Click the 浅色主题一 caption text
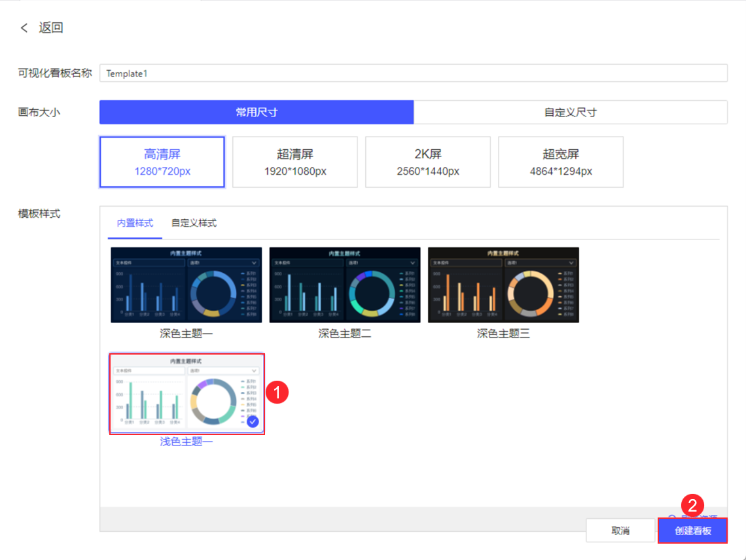Screen dimensions: 746x560 [186, 442]
